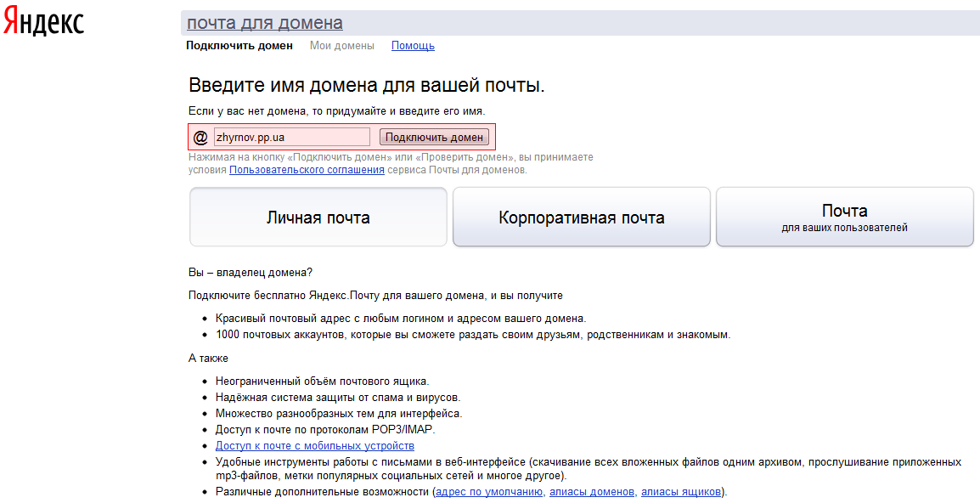Screen dimensions: 980x503
Task: Click the @ symbol beside domain field
Action: (x=200, y=138)
